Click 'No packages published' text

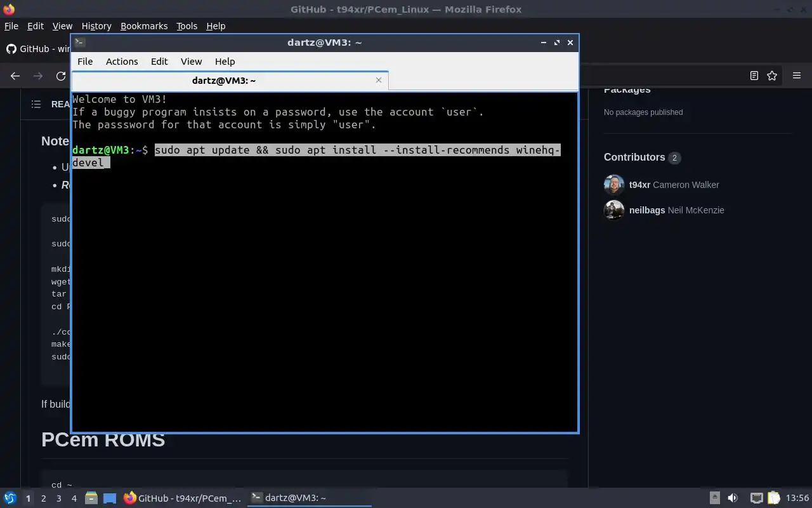[x=643, y=112]
